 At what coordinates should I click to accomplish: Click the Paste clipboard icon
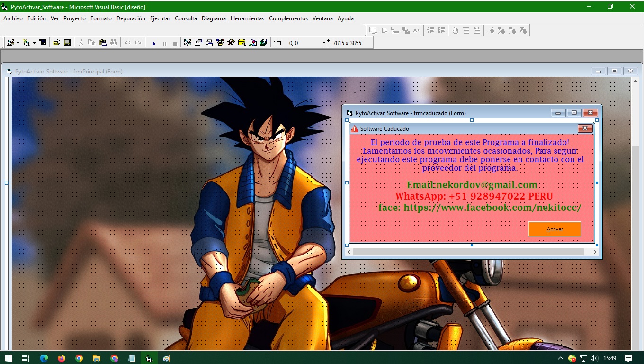102,43
